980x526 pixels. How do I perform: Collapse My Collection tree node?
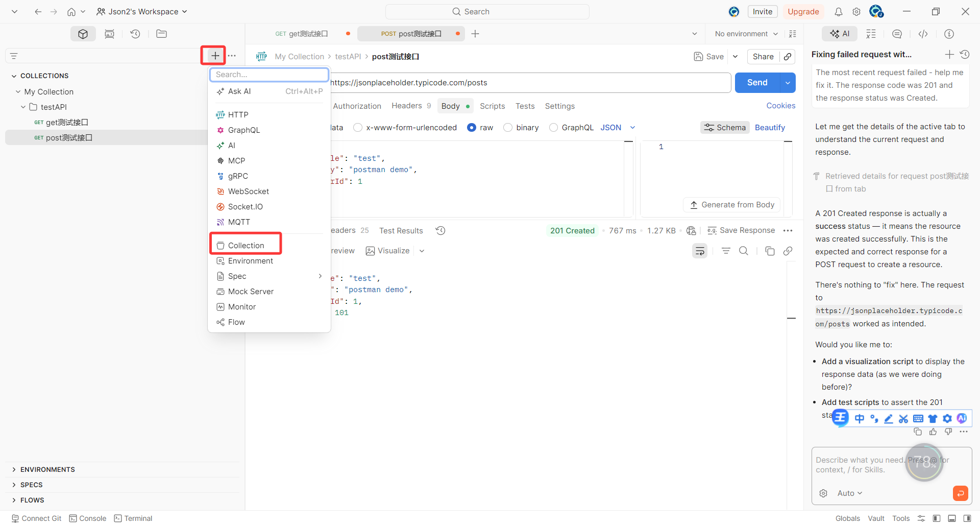(x=18, y=92)
